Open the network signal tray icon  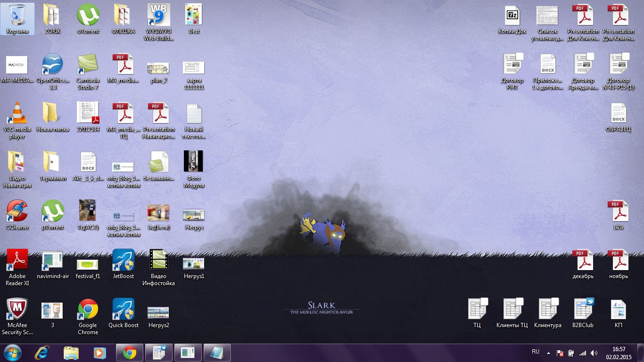[x=583, y=353]
